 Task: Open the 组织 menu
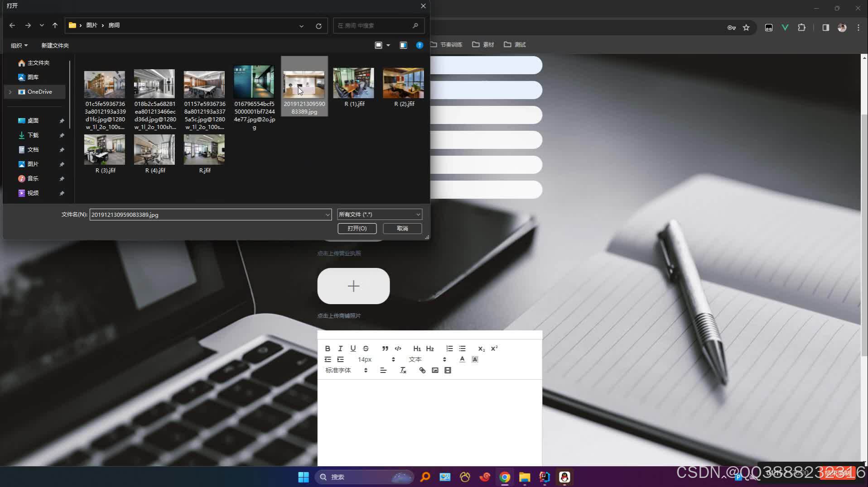coord(19,45)
